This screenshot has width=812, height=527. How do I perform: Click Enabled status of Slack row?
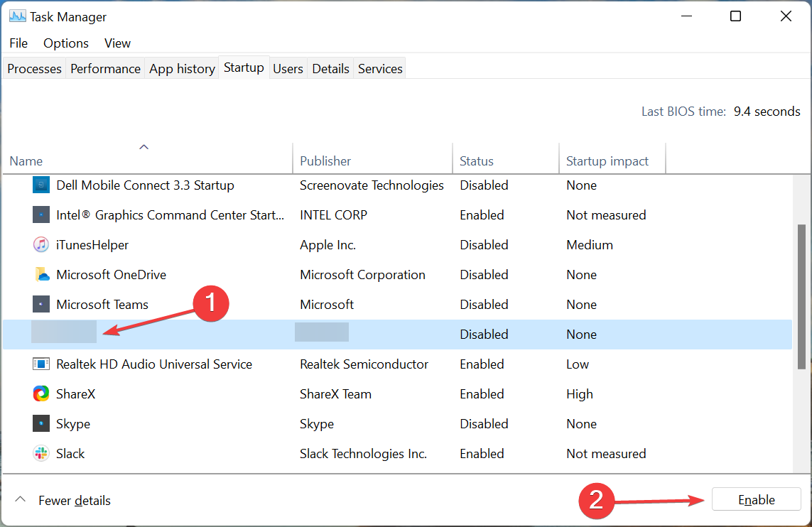click(482, 453)
